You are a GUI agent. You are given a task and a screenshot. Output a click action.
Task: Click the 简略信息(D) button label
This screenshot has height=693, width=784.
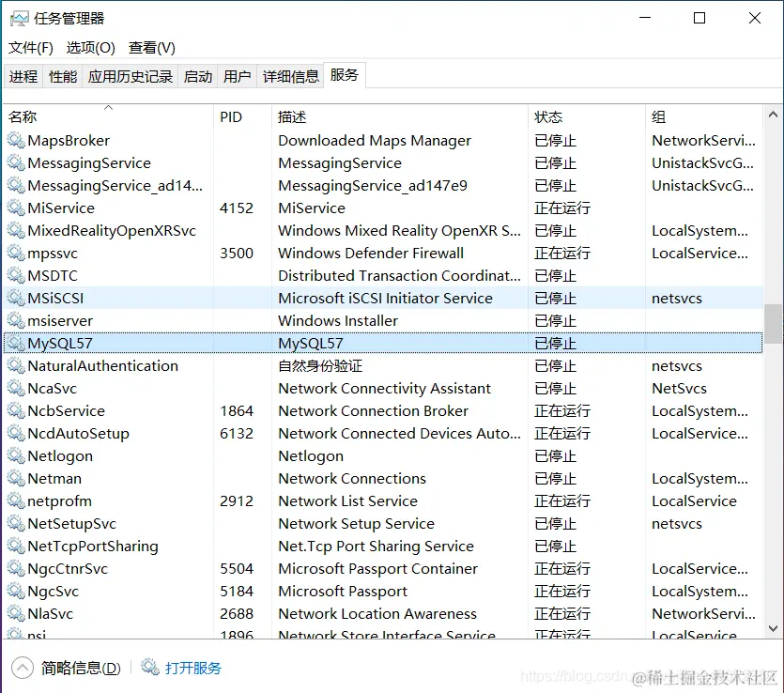pos(81,668)
